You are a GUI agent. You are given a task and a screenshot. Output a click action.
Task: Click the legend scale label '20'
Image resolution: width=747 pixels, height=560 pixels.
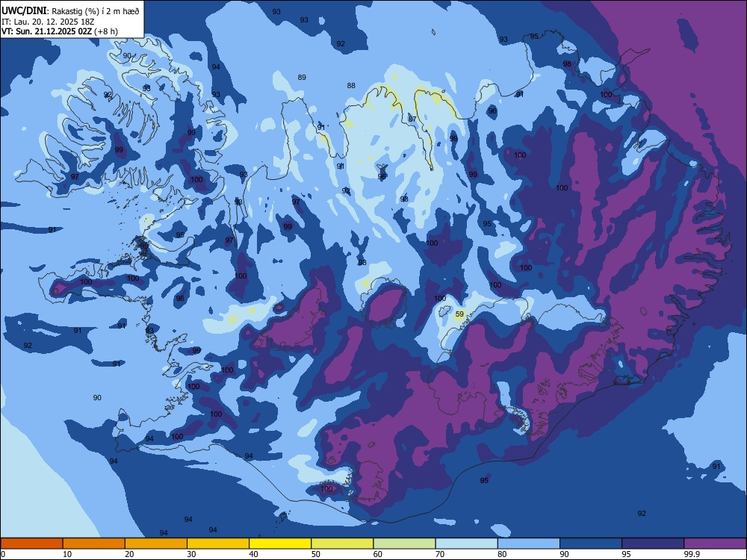click(129, 554)
